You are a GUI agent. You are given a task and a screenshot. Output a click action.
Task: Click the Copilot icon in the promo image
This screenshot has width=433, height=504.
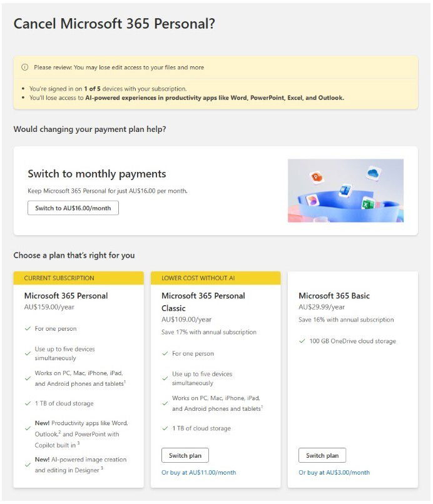coord(314,200)
